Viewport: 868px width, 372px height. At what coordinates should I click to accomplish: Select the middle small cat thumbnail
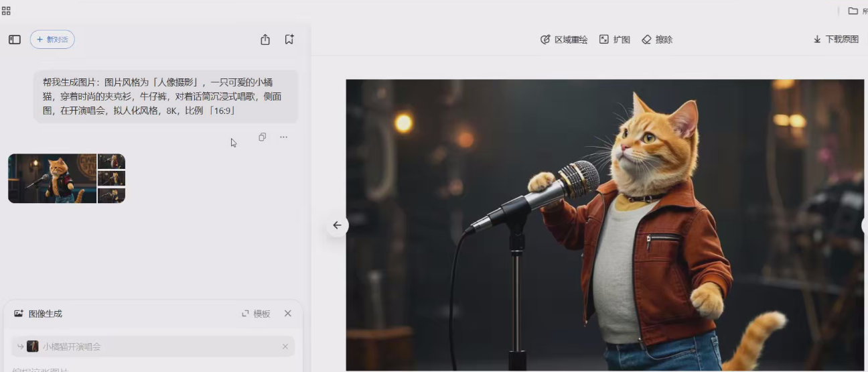click(112, 178)
